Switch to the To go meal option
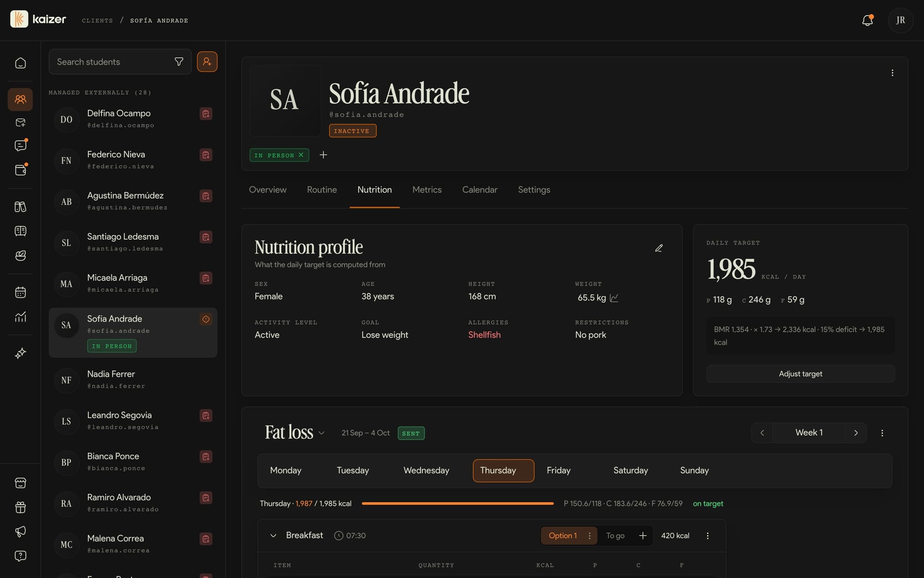924x578 pixels. point(615,535)
